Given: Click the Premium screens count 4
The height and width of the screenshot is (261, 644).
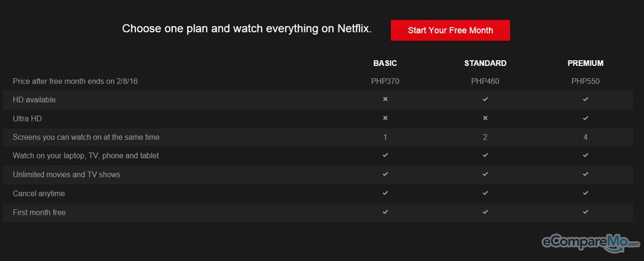Looking at the screenshot, I should pos(585,137).
